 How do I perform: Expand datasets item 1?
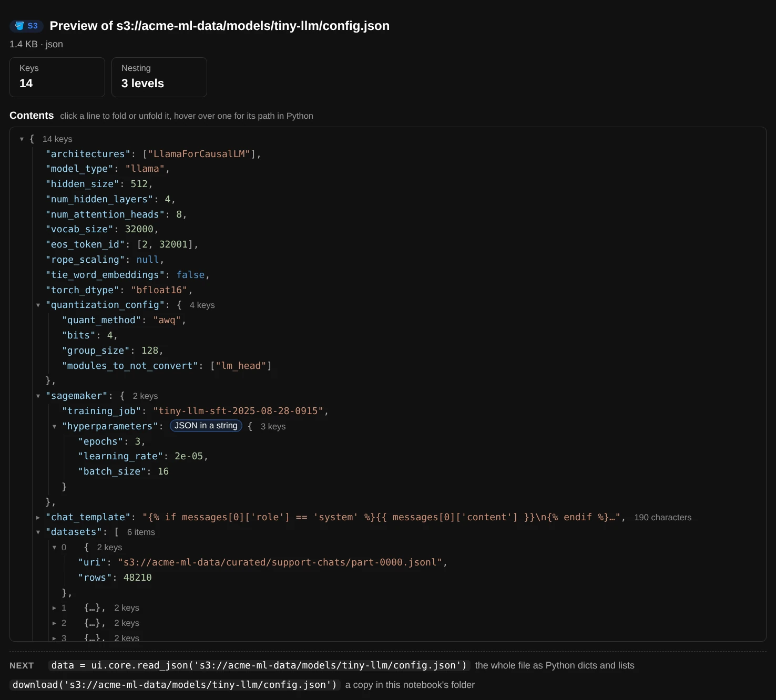(x=54, y=608)
